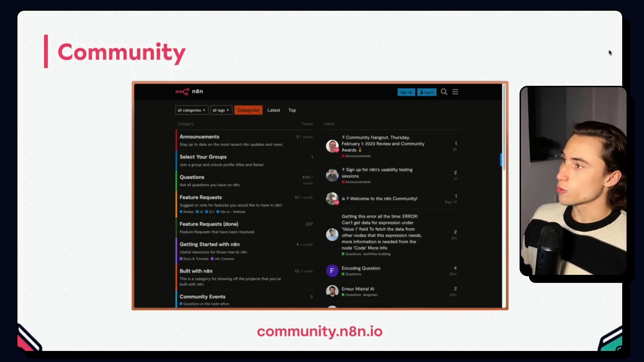Click the community.n8n.io URL text
This screenshot has height=362, width=644.
(320, 331)
